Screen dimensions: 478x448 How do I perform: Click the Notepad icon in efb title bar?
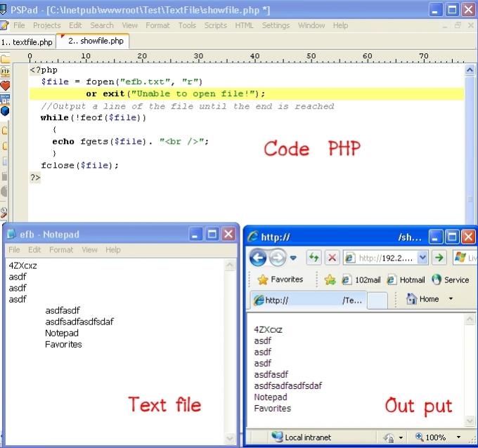pos(11,234)
